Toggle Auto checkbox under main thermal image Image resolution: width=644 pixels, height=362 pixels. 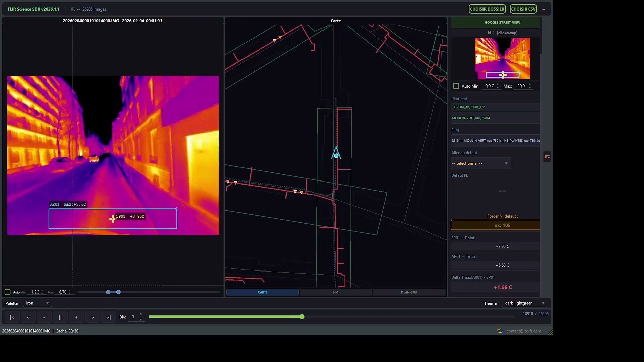(x=7, y=292)
